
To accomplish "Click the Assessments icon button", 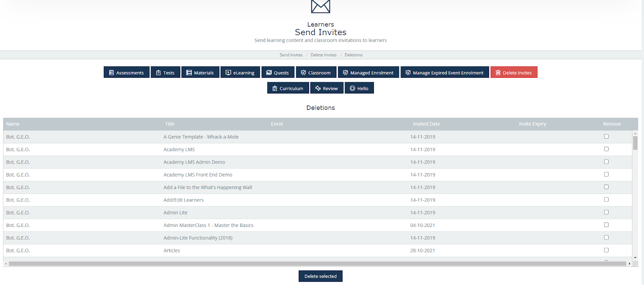I will coord(111,73).
